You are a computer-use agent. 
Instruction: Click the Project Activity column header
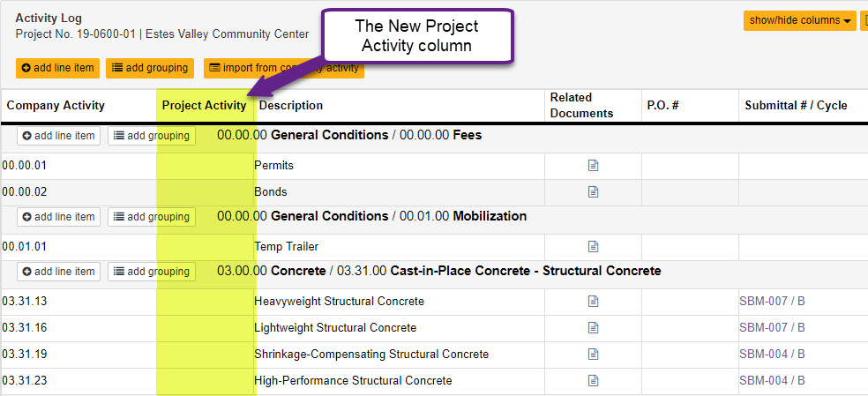[204, 106]
